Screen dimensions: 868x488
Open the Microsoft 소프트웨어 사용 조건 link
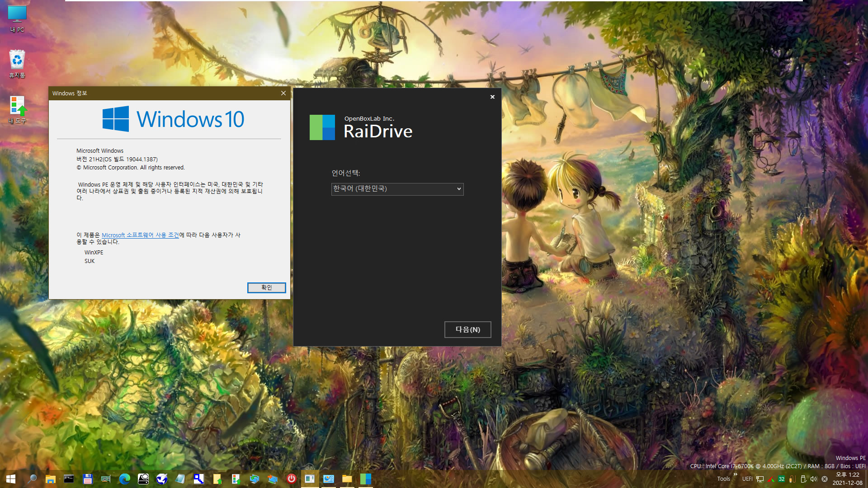(140, 235)
